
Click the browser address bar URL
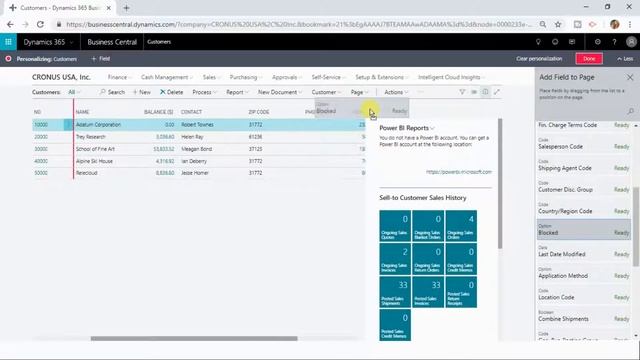[299, 24]
